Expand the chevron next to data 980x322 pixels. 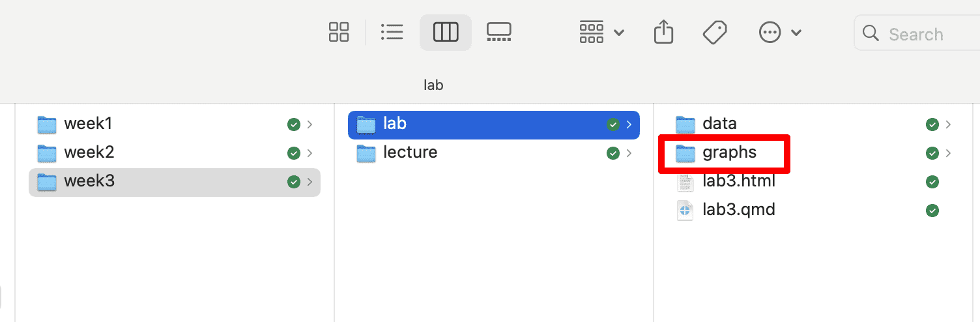click(948, 124)
